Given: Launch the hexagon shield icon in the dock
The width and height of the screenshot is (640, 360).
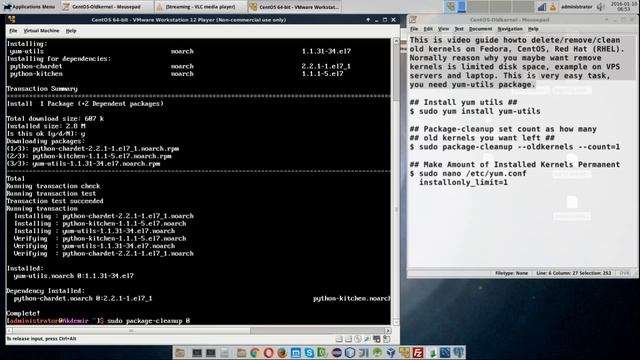Looking at the screenshot, I should pos(350,353).
